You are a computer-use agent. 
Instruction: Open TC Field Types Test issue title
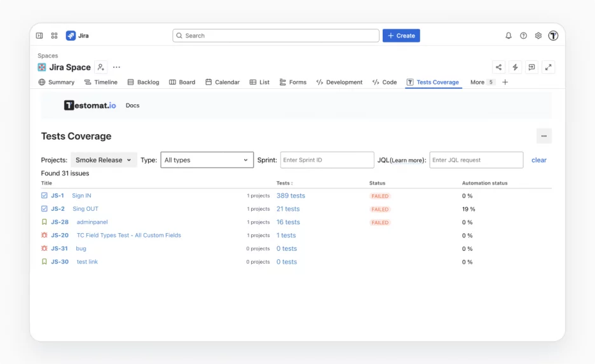[128, 236]
